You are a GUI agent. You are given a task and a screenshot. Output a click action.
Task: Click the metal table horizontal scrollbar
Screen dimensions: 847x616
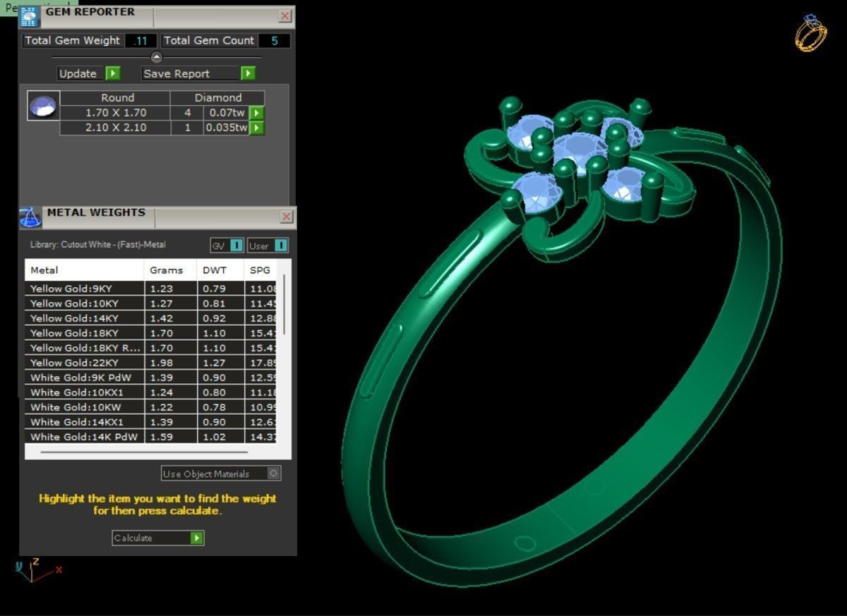(x=144, y=452)
